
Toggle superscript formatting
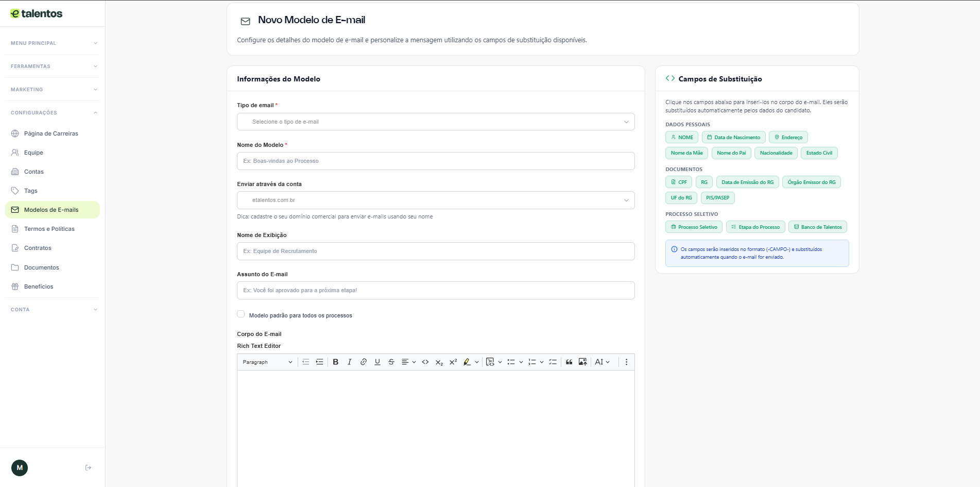coord(453,362)
